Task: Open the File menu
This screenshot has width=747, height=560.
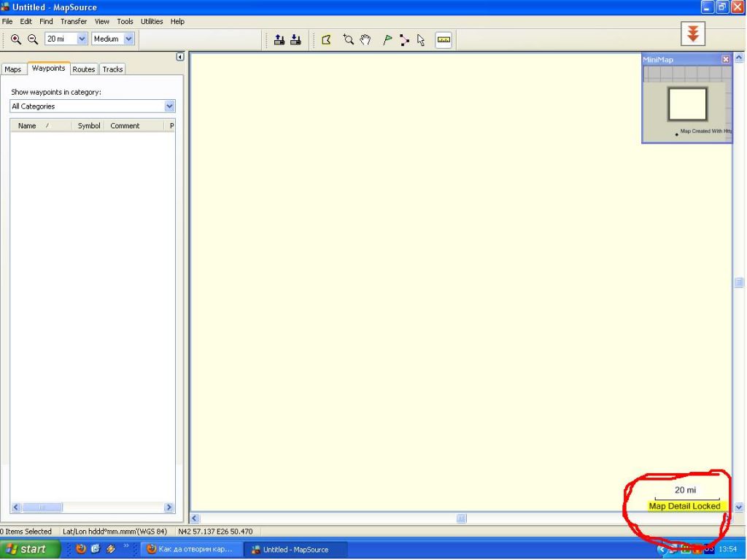Action: pyautogui.click(x=7, y=21)
